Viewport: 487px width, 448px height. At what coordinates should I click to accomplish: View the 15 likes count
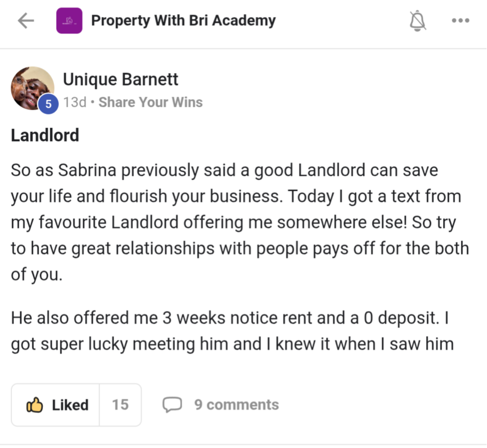coord(120,405)
